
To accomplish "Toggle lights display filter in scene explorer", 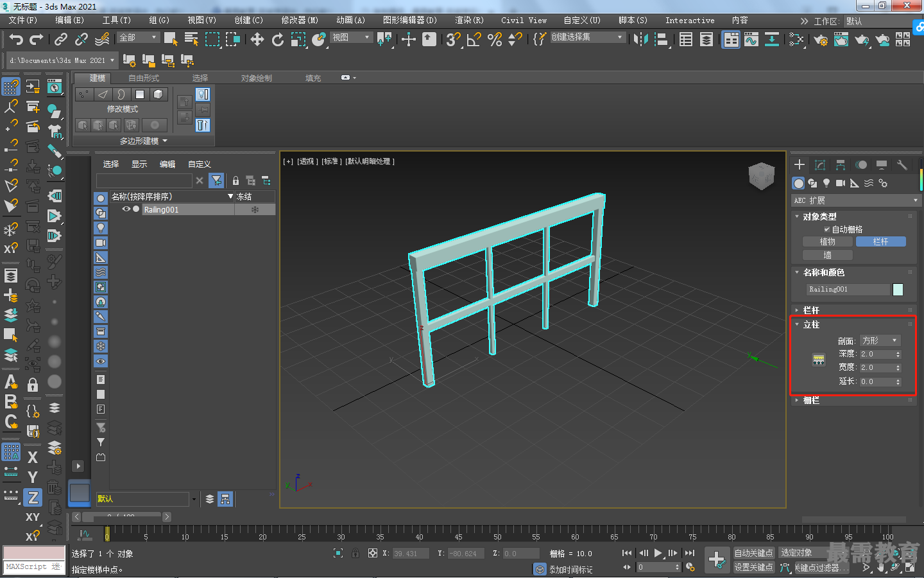I will pos(101,228).
